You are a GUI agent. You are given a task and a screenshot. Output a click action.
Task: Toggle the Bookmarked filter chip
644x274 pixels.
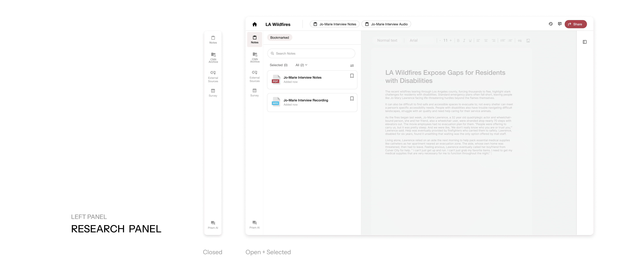(x=279, y=37)
